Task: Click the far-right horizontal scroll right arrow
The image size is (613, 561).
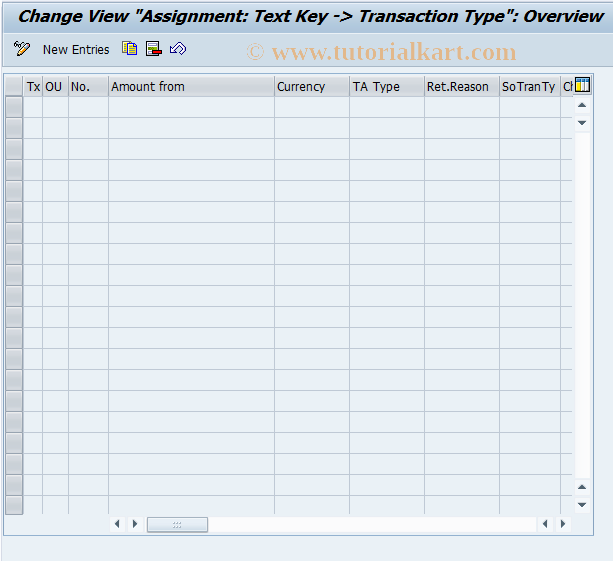Action: pyautogui.click(x=563, y=524)
